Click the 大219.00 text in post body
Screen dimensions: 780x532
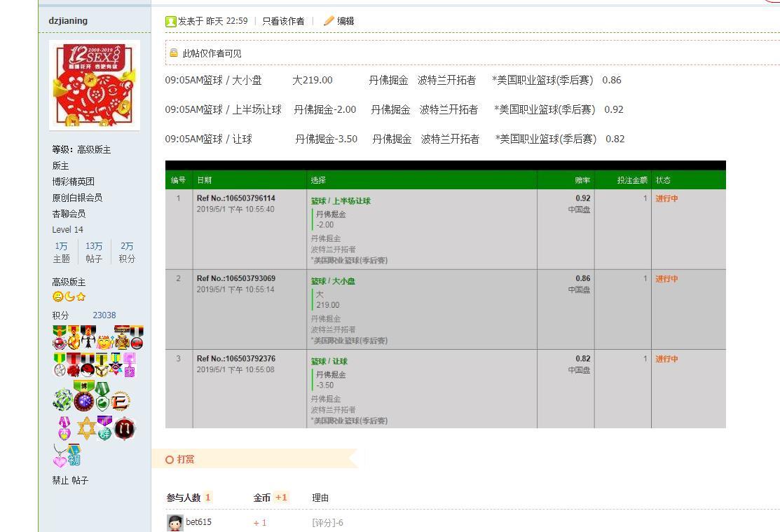point(313,80)
